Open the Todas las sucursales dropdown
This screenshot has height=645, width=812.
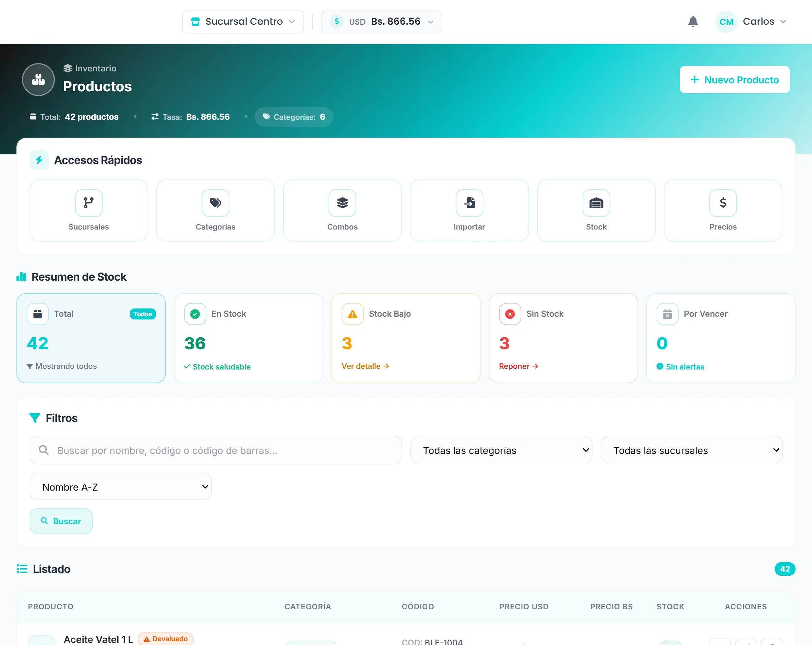(x=692, y=450)
